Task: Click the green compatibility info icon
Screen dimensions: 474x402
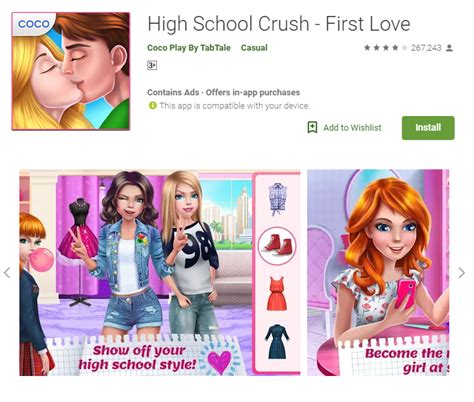Action: click(x=153, y=106)
